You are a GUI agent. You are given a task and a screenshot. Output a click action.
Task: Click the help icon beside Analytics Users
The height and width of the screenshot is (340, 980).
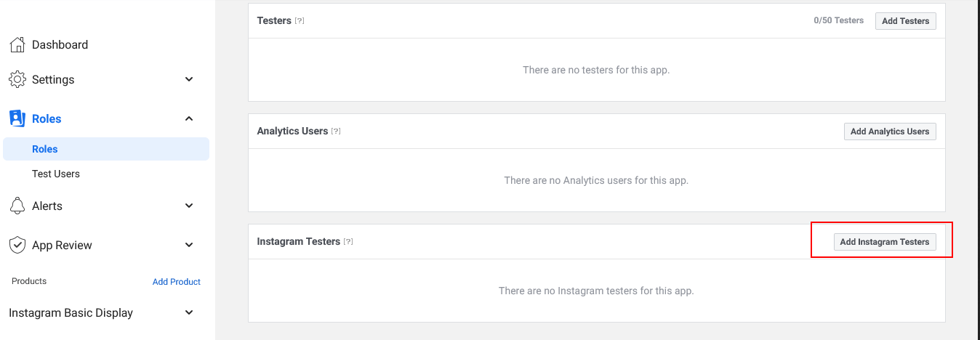point(336,131)
